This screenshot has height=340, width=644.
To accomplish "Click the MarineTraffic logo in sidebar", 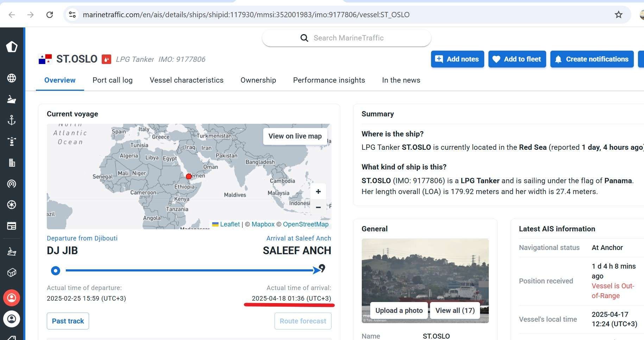I will coord(12,46).
